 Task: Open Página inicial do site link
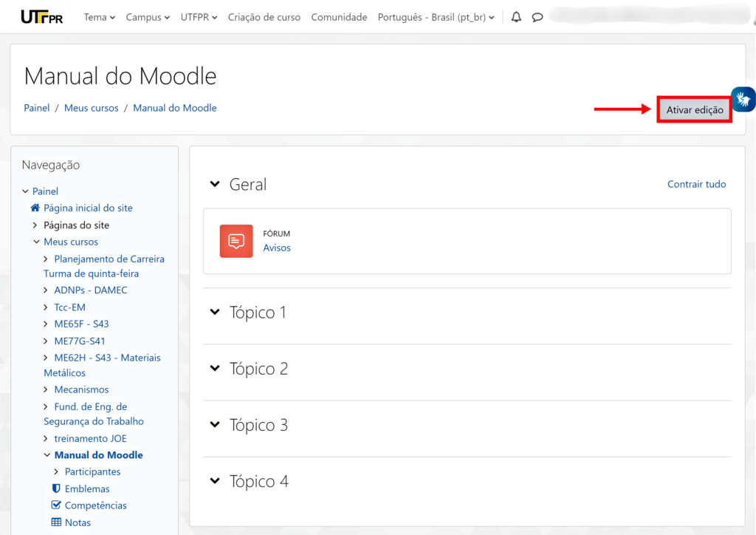point(89,208)
